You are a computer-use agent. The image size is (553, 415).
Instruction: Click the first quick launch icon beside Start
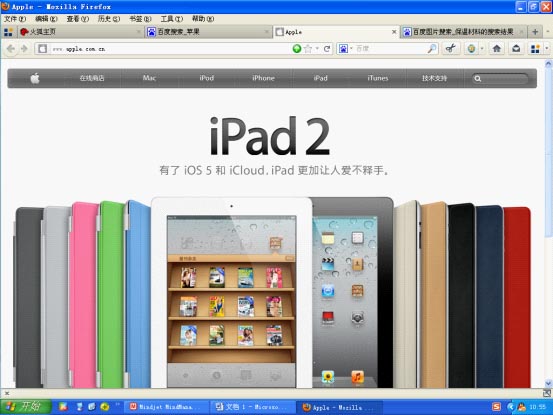(x=63, y=407)
